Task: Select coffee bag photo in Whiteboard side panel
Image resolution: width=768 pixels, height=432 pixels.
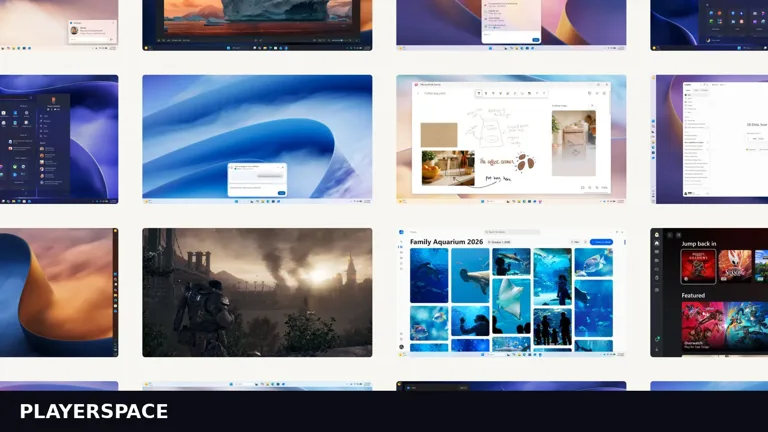Action: click(x=574, y=143)
